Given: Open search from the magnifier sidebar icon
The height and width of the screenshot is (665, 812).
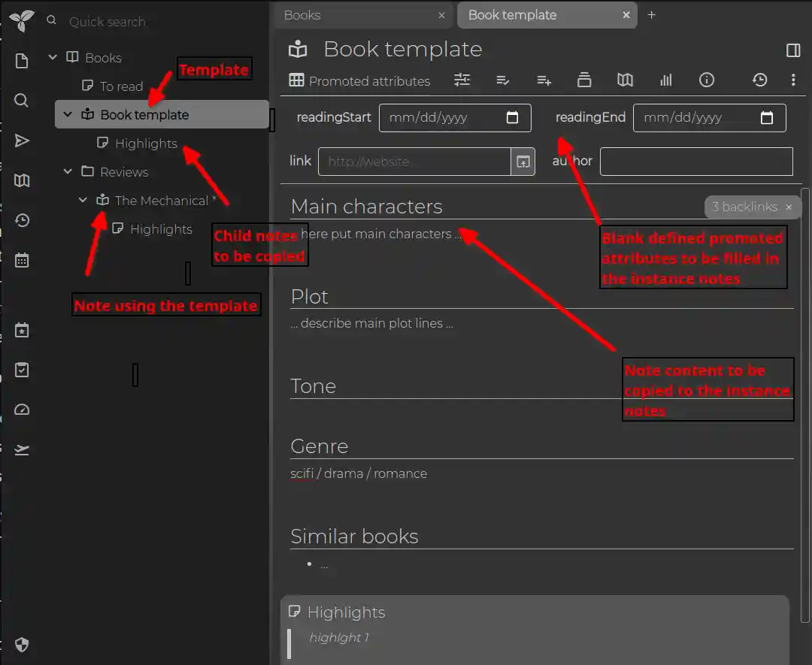Looking at the screenshot, I should tap(22, 101).
